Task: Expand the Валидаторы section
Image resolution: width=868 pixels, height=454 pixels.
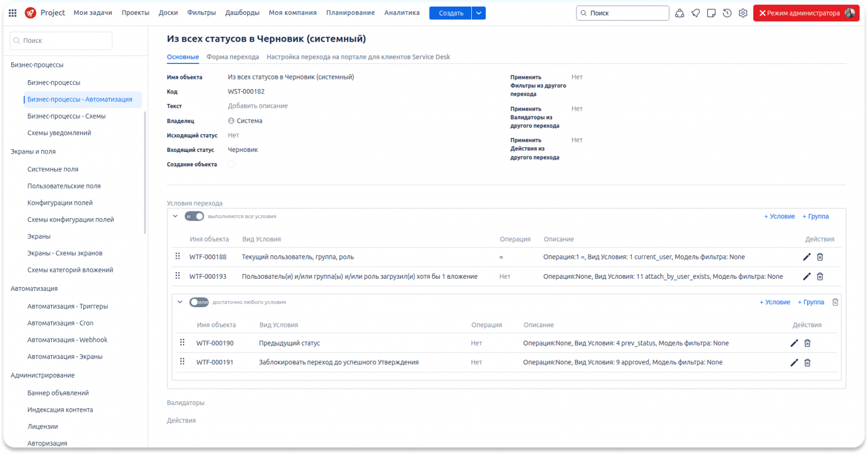Action: (186, 403)
